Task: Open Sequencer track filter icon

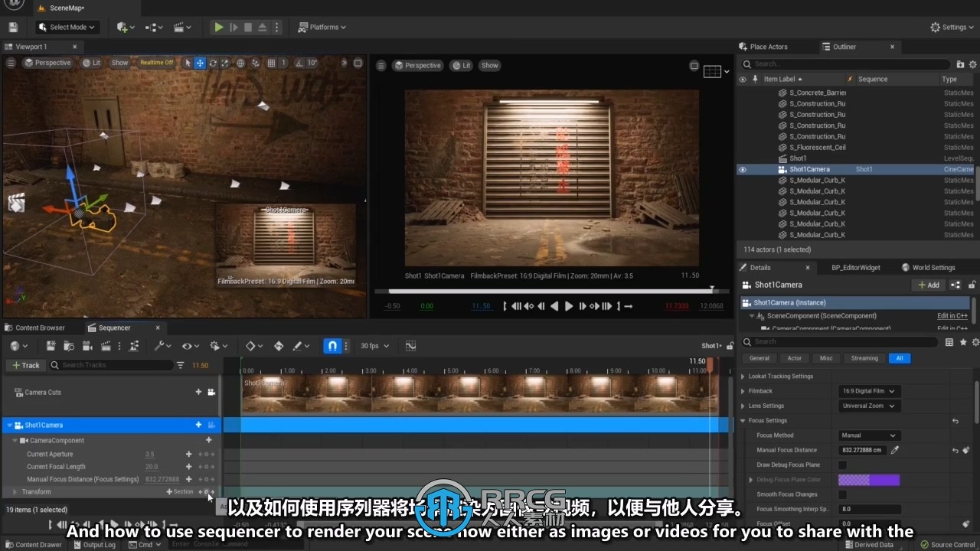Action: [x=181, y=365]
